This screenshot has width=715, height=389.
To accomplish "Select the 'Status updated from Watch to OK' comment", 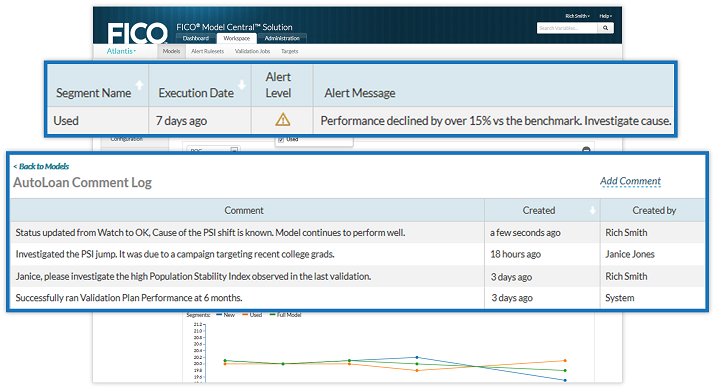I will click(x=210, y=233).
